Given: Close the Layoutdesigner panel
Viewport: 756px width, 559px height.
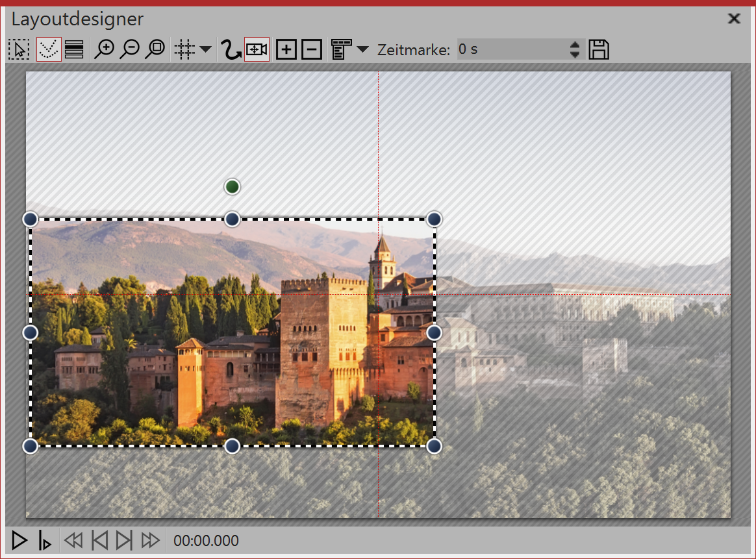Looking at the screenshot, I should click(x=734, y=19).
